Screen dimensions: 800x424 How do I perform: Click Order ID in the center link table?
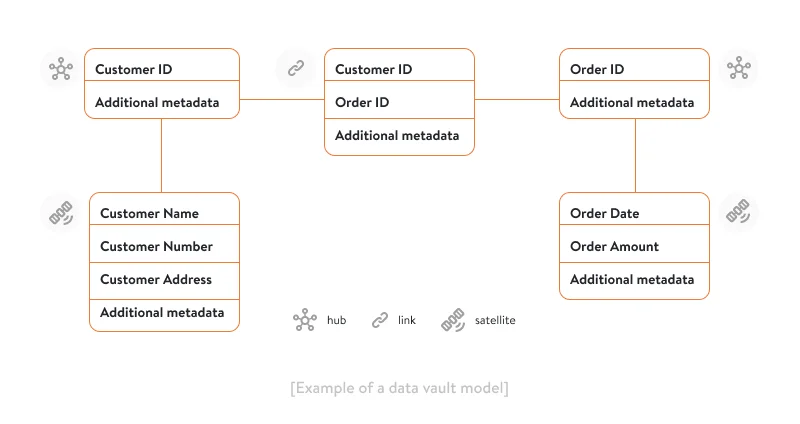pos(362,102)
